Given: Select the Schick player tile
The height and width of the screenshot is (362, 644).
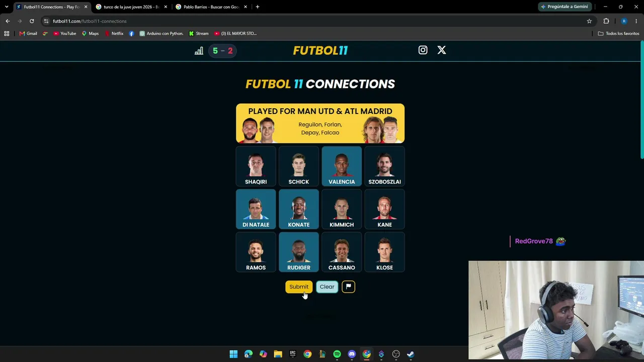Looking at the screenshot, I should coord(299,166).
